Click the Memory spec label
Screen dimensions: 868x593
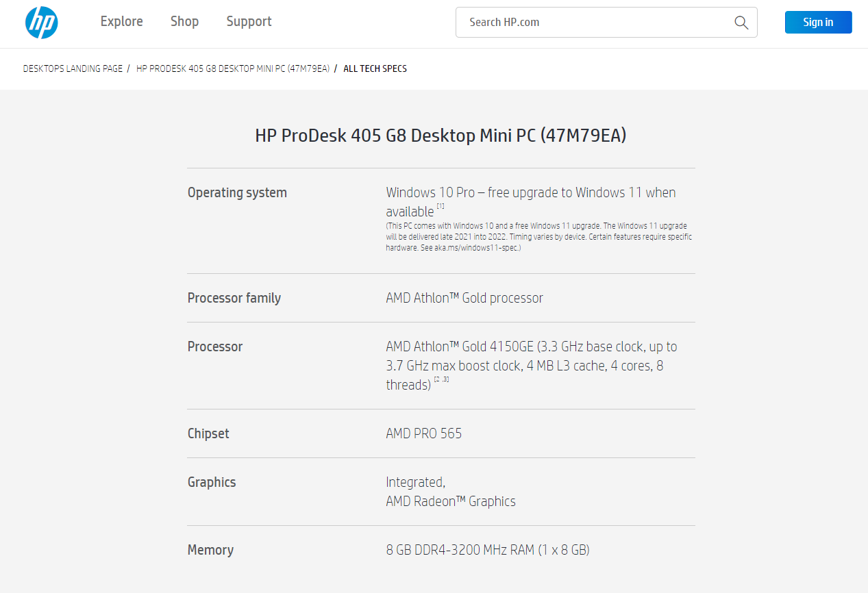(x=210, y=550)
